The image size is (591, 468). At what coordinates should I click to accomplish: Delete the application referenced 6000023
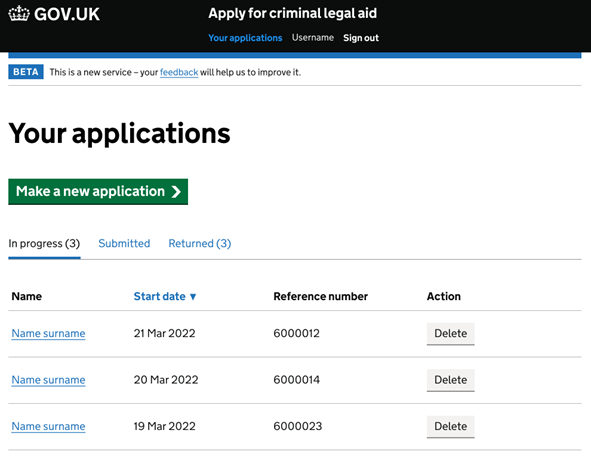click(x=450, y=426)
